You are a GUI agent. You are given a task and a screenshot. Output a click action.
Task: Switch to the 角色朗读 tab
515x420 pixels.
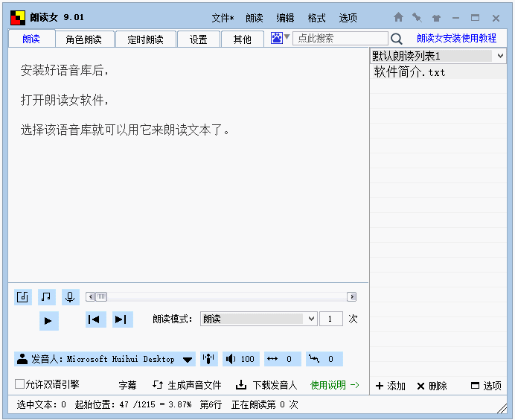point(84,39)
